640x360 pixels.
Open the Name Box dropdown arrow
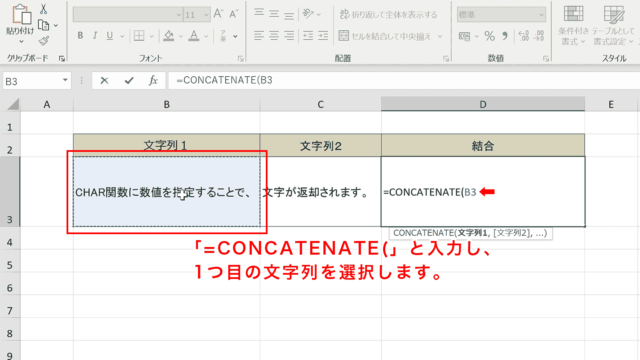point(65,80)
